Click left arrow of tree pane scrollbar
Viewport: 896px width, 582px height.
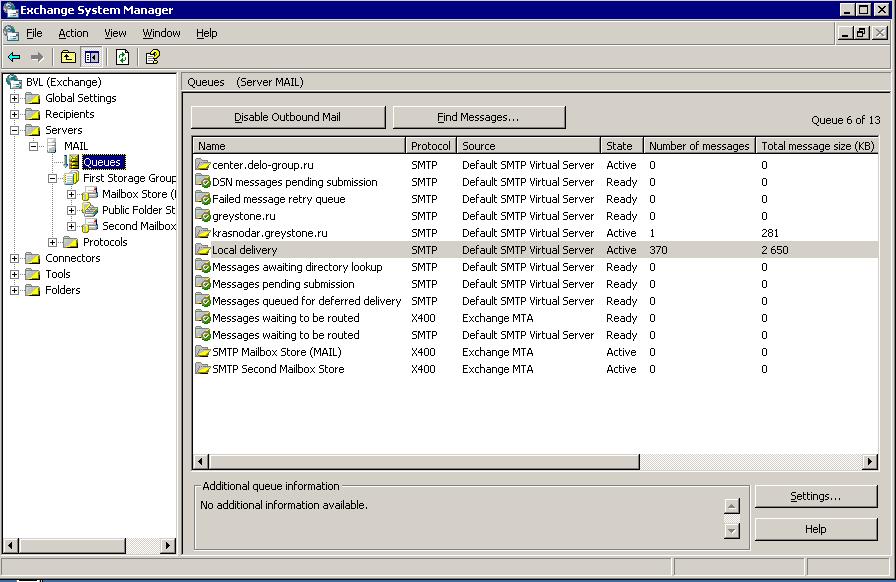[x=10, y=545]
